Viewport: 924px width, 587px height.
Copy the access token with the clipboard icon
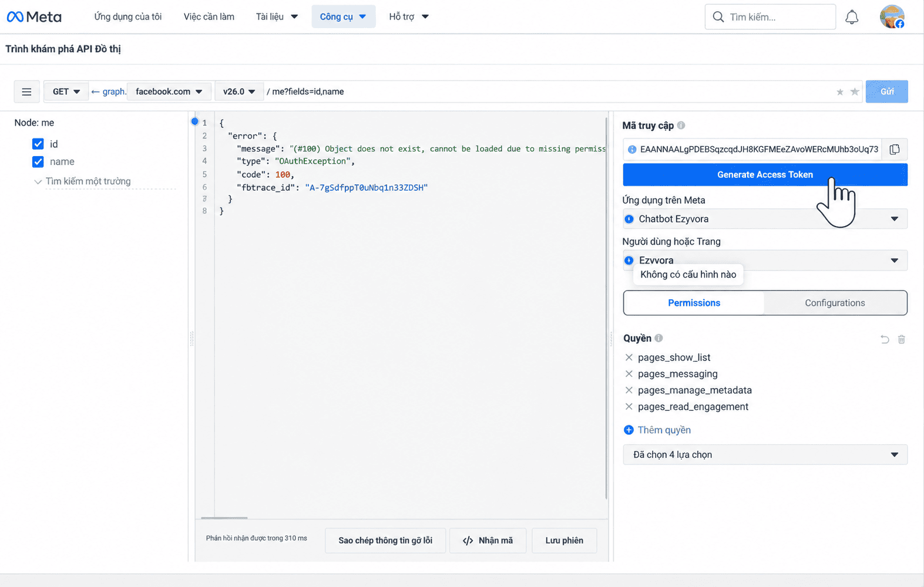click(x=895, y=149)
